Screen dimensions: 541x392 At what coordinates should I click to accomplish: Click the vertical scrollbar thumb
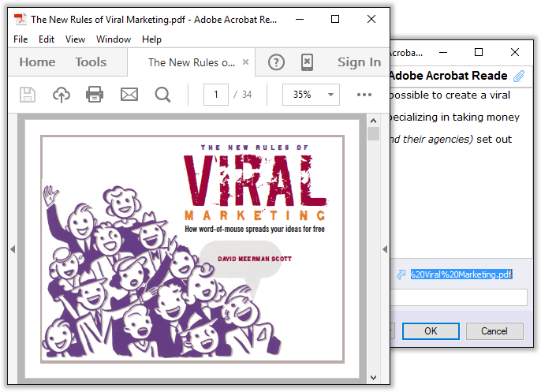click(x=373, y=133)
